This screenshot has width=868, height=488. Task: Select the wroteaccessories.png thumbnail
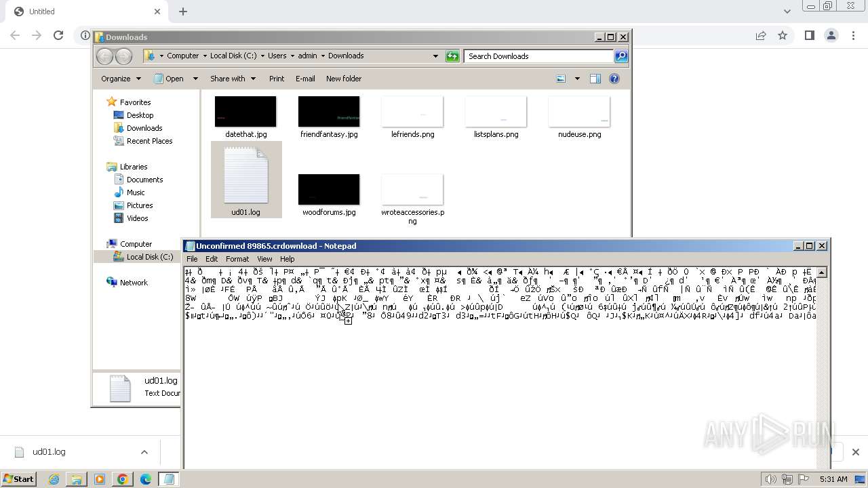[x=412, y=190]
